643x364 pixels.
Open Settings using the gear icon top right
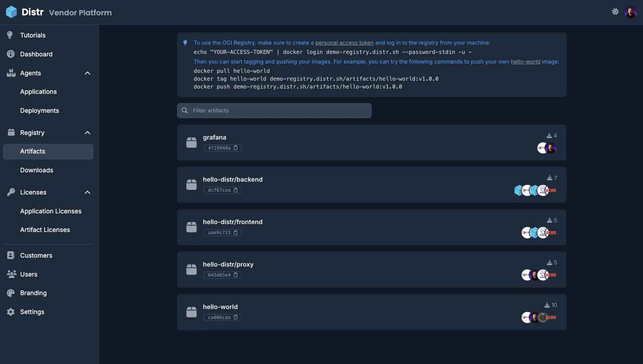click(x=615, y=11)
